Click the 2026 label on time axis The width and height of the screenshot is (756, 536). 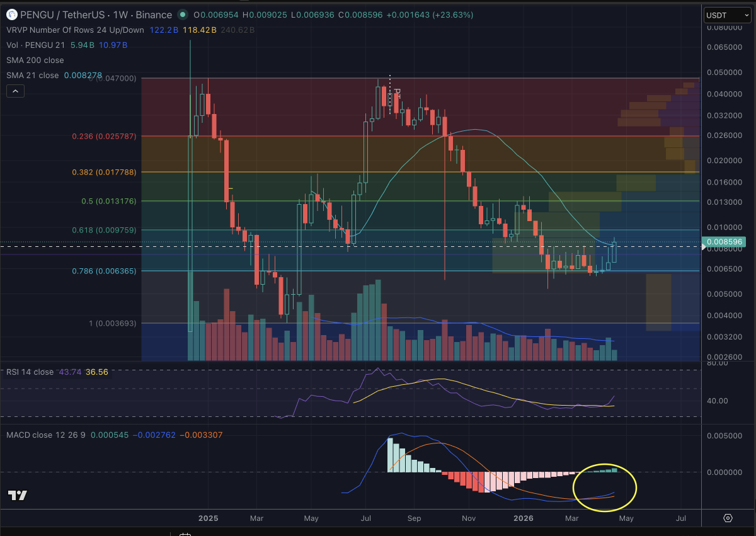pos(524,518)
